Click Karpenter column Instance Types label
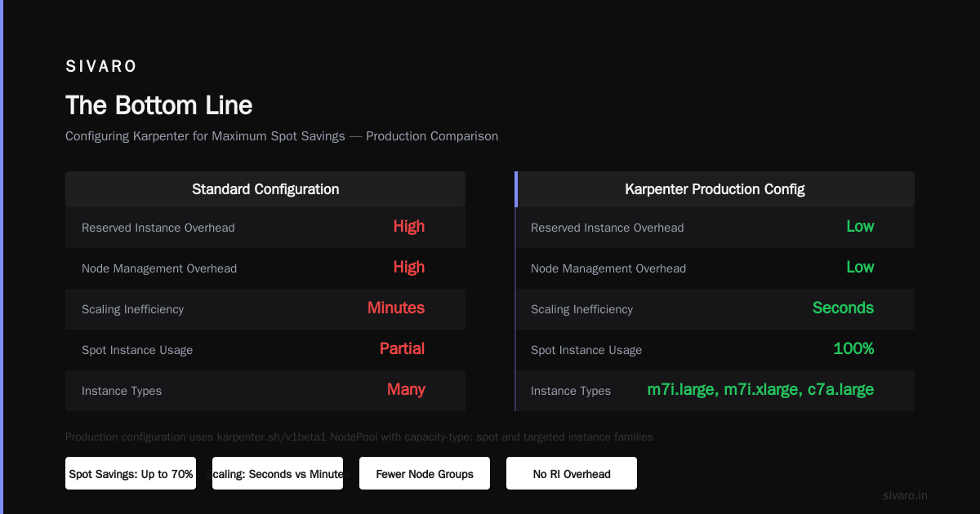This screenshot has height=514, width=980. click(571, 391)
